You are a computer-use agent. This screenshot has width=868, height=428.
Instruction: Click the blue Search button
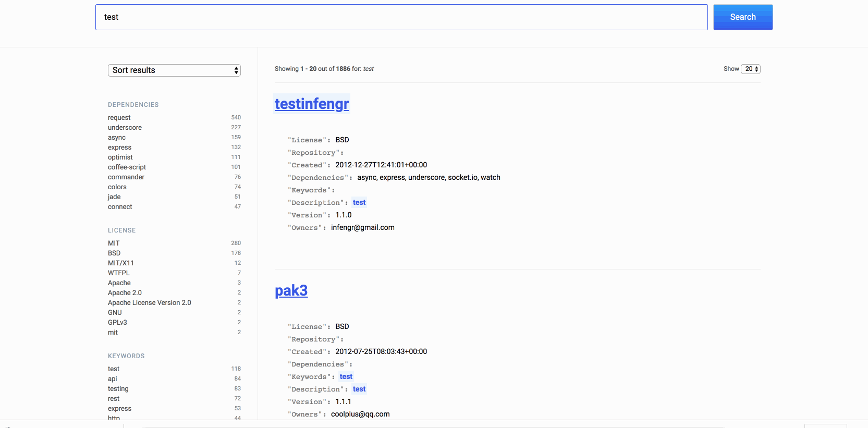pyautogui.click(x=743, y=17)
